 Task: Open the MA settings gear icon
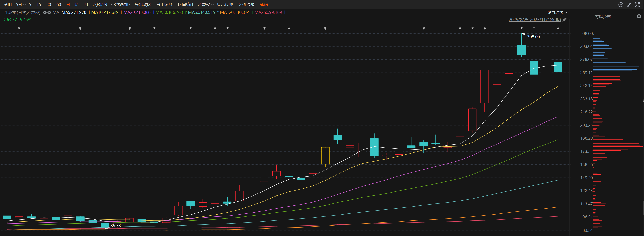click(x=45, y=12)
